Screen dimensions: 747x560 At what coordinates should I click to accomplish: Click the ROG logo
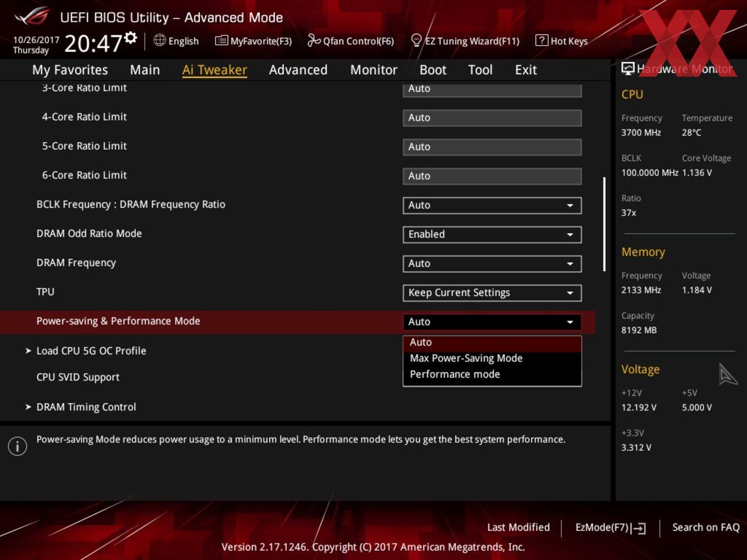click(32, 16)
